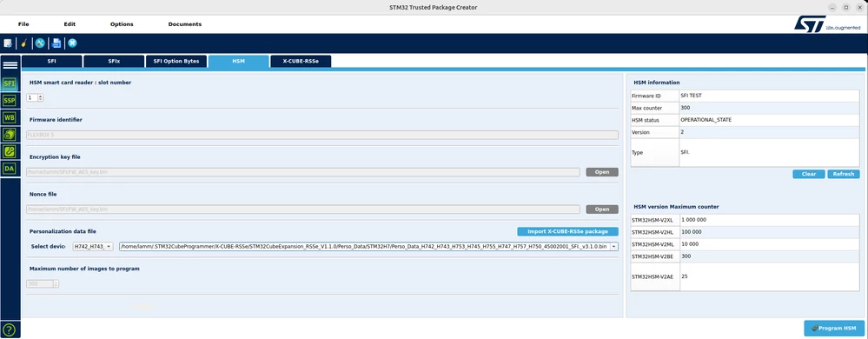Click Open for Encryption key file
This screenshot has width=868, height=339.
click(x=602, y=172)
